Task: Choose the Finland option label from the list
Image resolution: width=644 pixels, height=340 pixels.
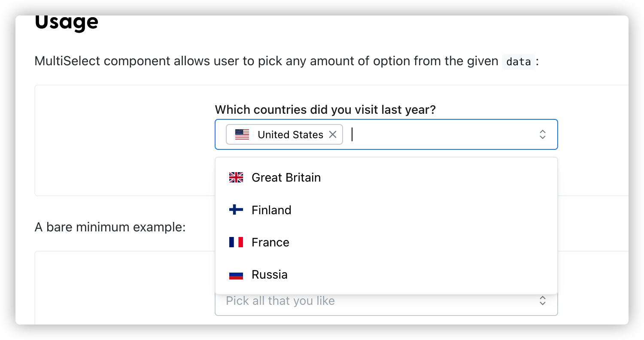Action: tap(271, 210)
